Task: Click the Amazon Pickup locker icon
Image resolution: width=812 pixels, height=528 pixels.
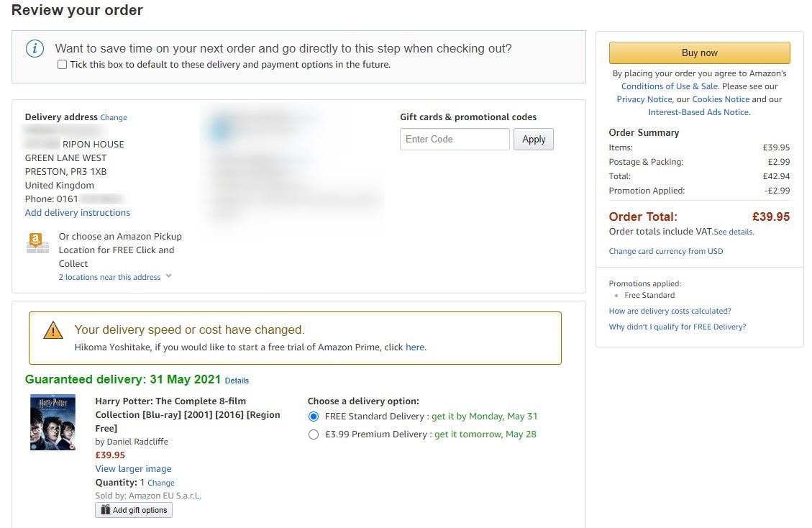Action: click(38, 242)
